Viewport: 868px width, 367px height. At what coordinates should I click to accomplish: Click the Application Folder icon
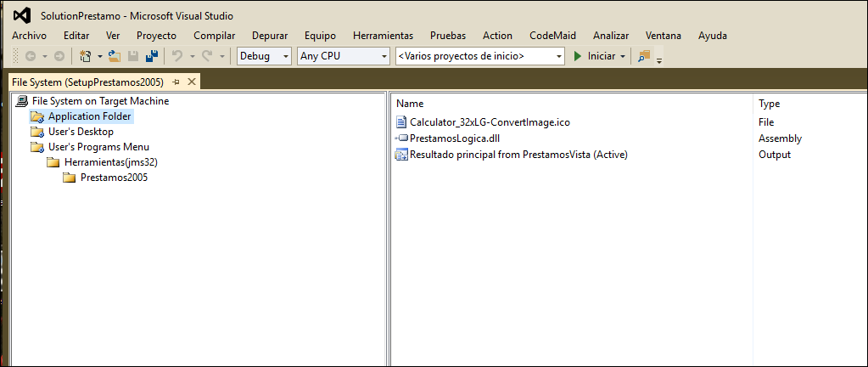37,116
